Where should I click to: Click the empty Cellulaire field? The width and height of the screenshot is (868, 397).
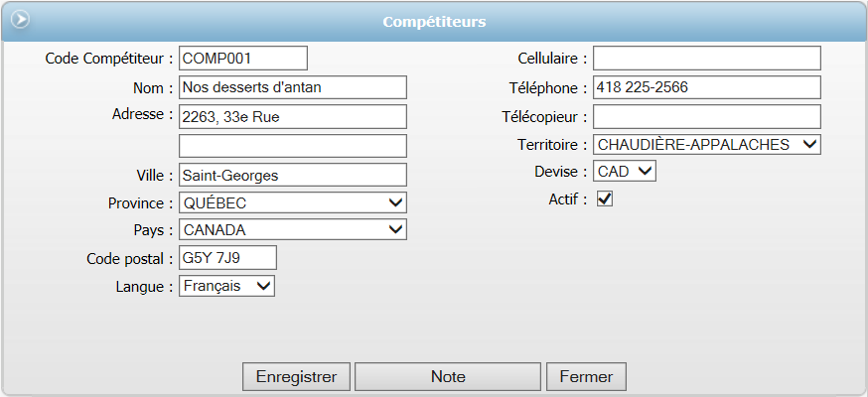[x=706, y=58]
